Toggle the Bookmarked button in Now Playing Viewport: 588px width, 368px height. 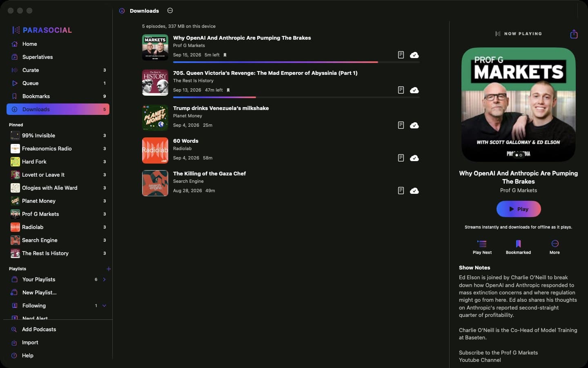coord(518,247)
